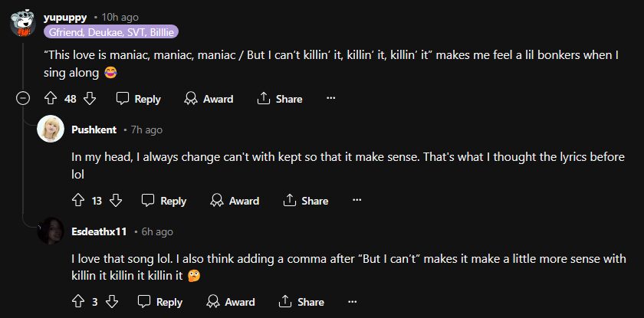Open more options on Esdeathx11's reply
Viewport: 644px width, 318px height.
click(352, 302)
